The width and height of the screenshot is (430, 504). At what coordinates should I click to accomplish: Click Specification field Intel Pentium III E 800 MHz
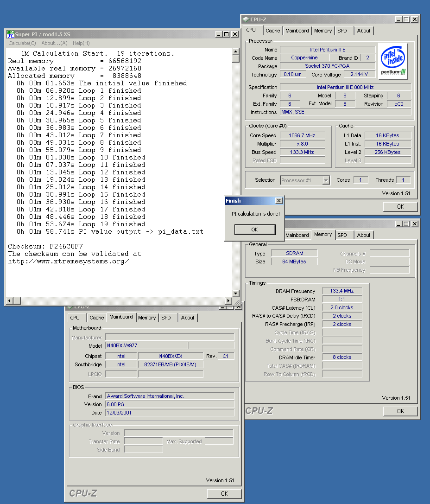(346, 87)
